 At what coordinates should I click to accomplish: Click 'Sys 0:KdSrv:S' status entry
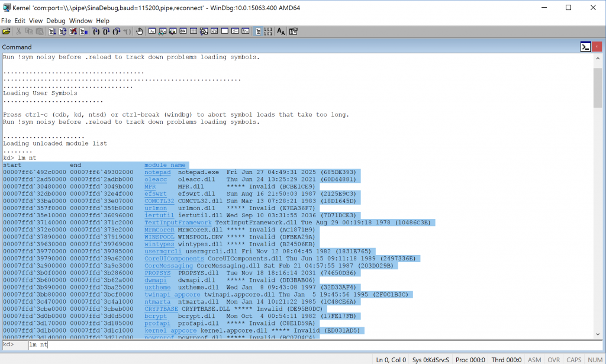tap(431, 360)
